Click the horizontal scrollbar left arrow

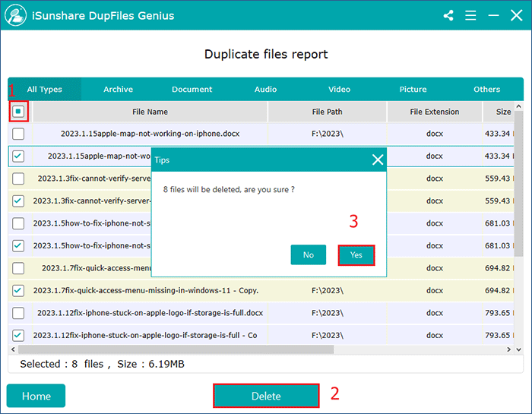click(x=13, y=349)
